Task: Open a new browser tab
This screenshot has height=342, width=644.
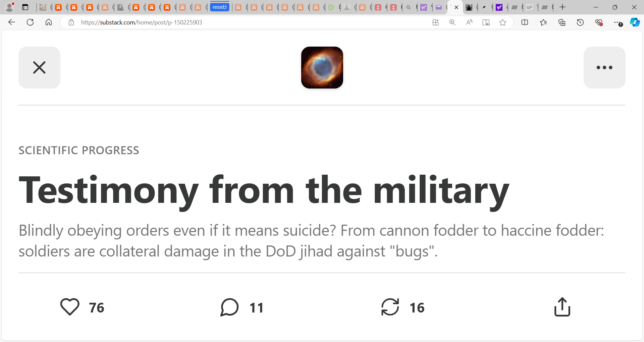Action: (x=562, y=7)
